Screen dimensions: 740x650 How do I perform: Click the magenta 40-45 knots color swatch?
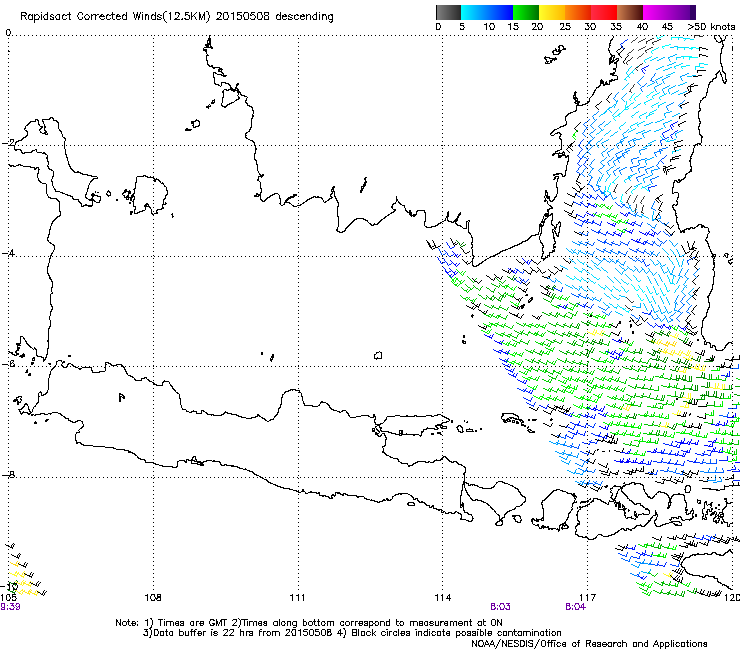pos(656,13)
